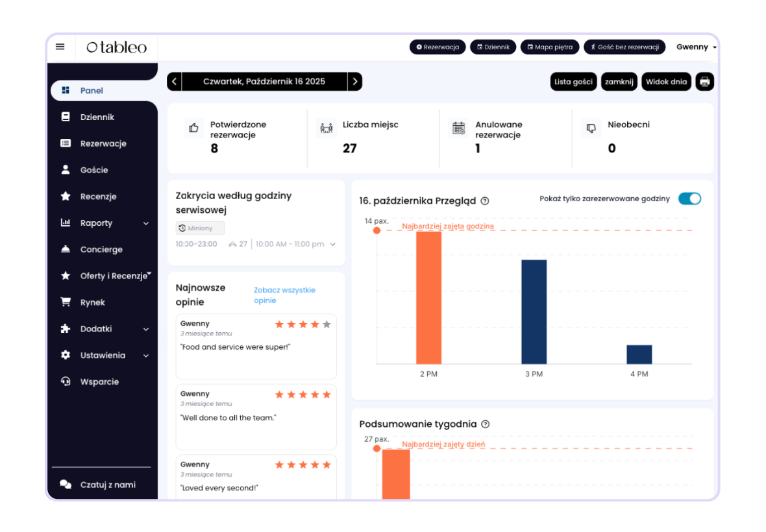Open the Gwenny user dropdown

(x=696, y=47)
